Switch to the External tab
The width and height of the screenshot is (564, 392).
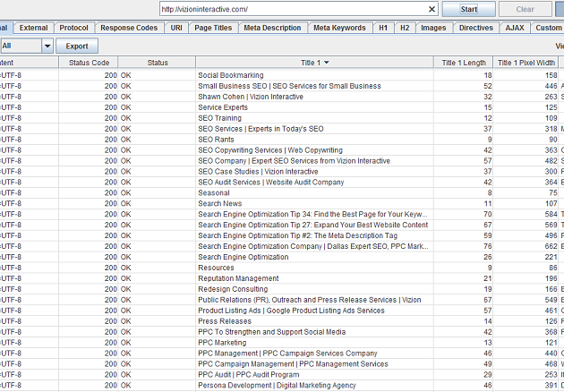pos(33,28)
